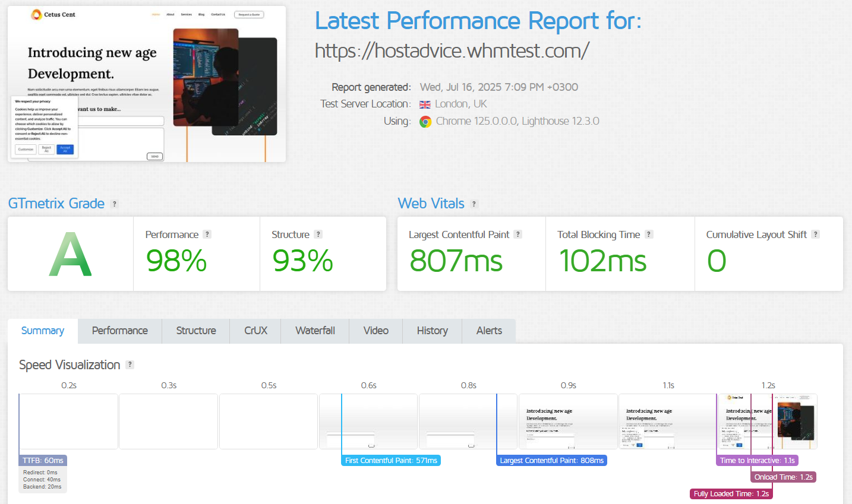Click the Structure score question mark icon

tap(317, 234)
